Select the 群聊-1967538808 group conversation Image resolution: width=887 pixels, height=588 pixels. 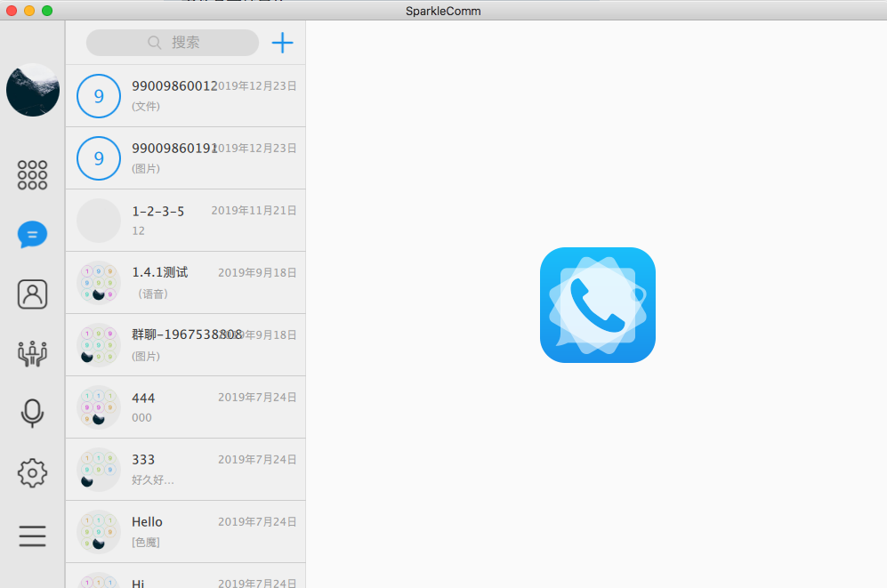click(186, 345)
